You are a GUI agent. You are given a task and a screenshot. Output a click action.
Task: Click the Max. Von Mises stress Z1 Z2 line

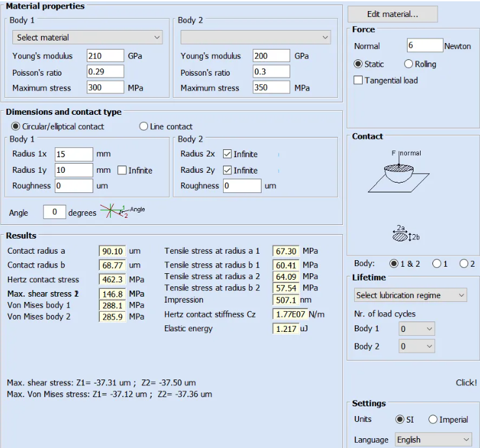[x=110, y=394]
